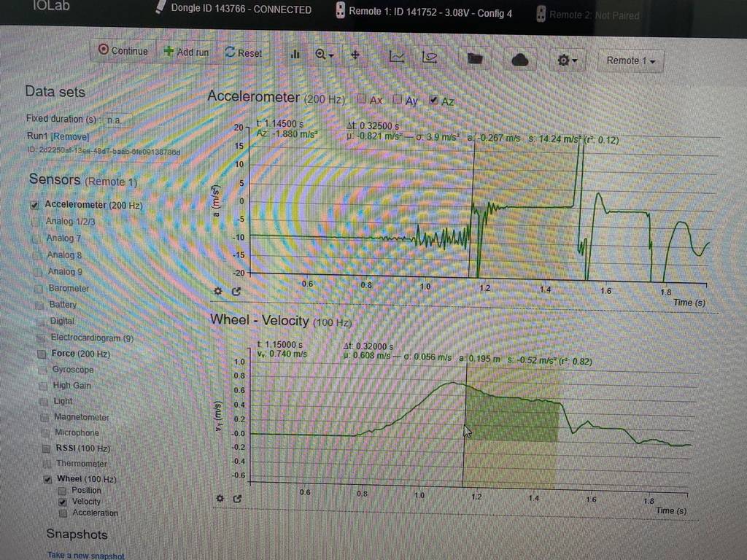The width and height of the screenshot is (747, 560).
Task: Enable the Analog 7 sensor checkbox
Action: 36,238
